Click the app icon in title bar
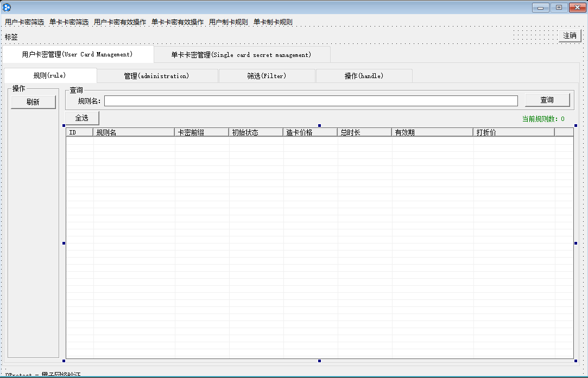Viewport: 588px width, 378px height. click(7, 8)
